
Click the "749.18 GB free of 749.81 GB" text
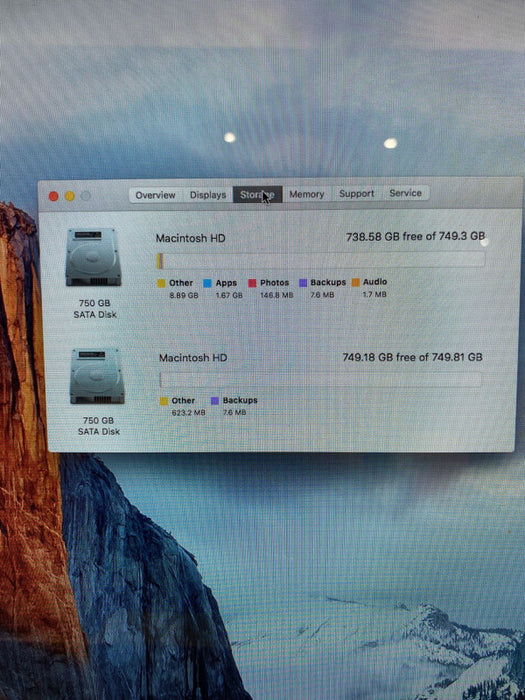pos(412,357)
